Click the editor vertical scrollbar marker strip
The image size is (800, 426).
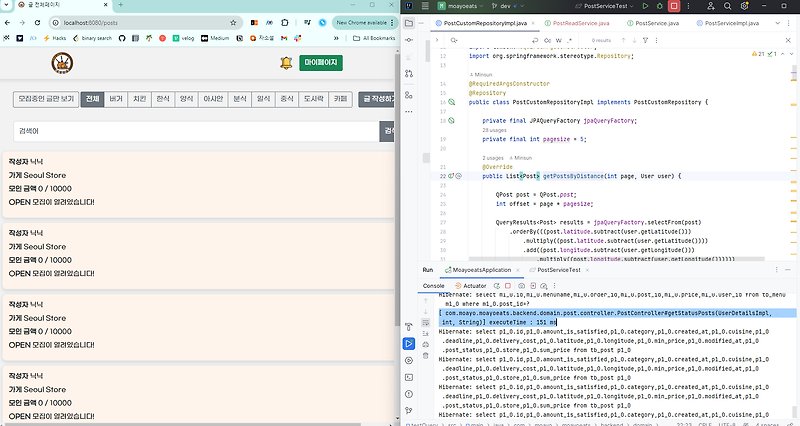(793, 158)
